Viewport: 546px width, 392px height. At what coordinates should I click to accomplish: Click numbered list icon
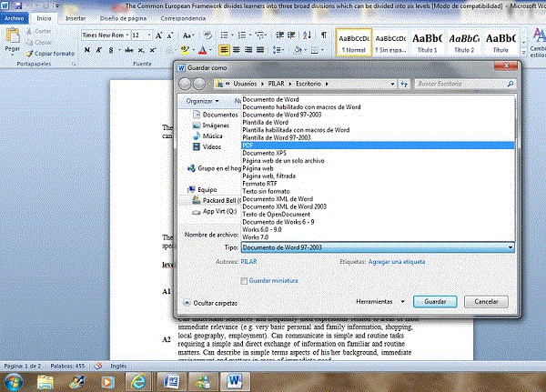242,35
